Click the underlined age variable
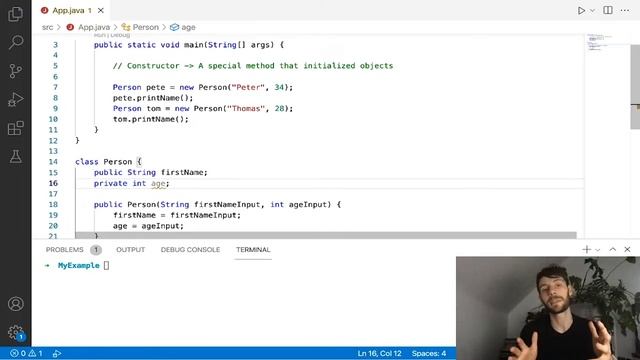Screen dimensions: 640x360 pos(158,183)
